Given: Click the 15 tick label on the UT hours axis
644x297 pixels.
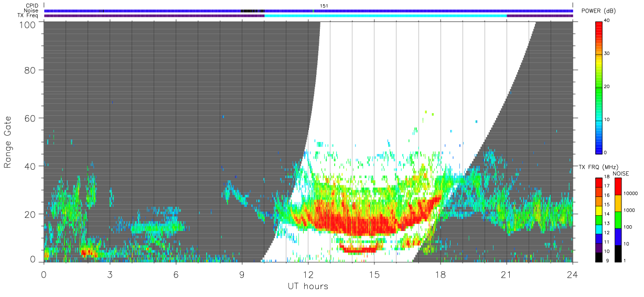Looking at the screenshot, I should click(x=374, y=274).
